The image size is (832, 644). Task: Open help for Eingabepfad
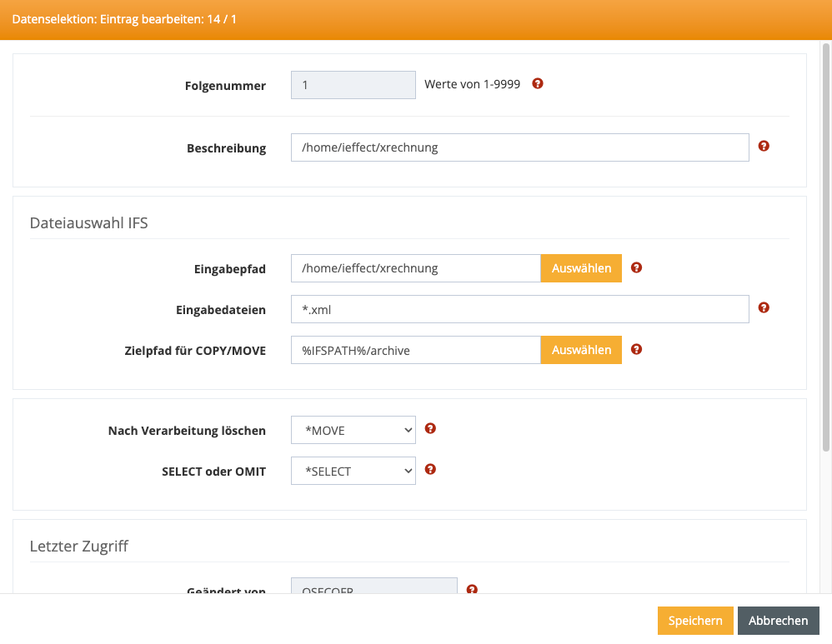(x=636, y=267)
